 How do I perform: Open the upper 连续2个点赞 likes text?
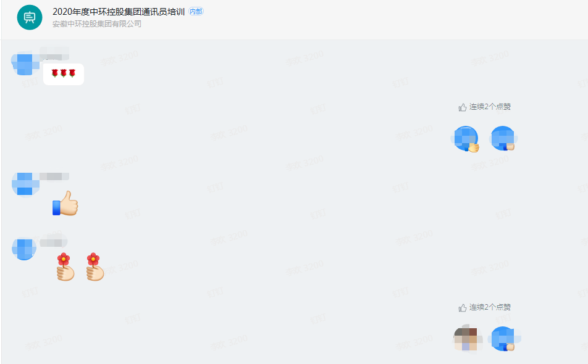[490, 107]
